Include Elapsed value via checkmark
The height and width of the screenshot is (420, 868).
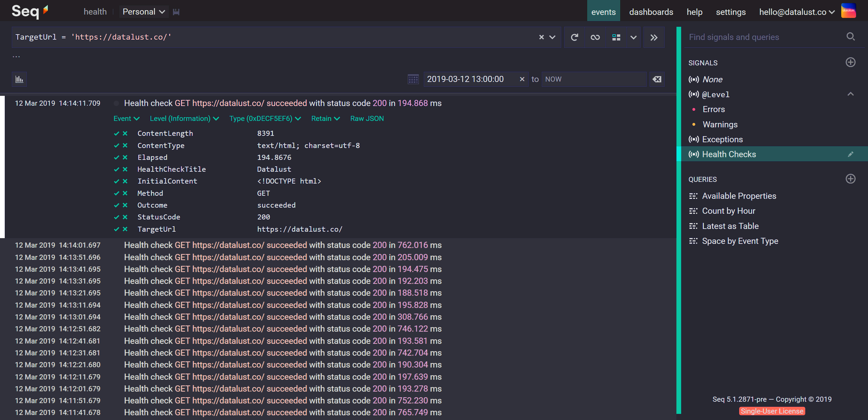(116, 157)
